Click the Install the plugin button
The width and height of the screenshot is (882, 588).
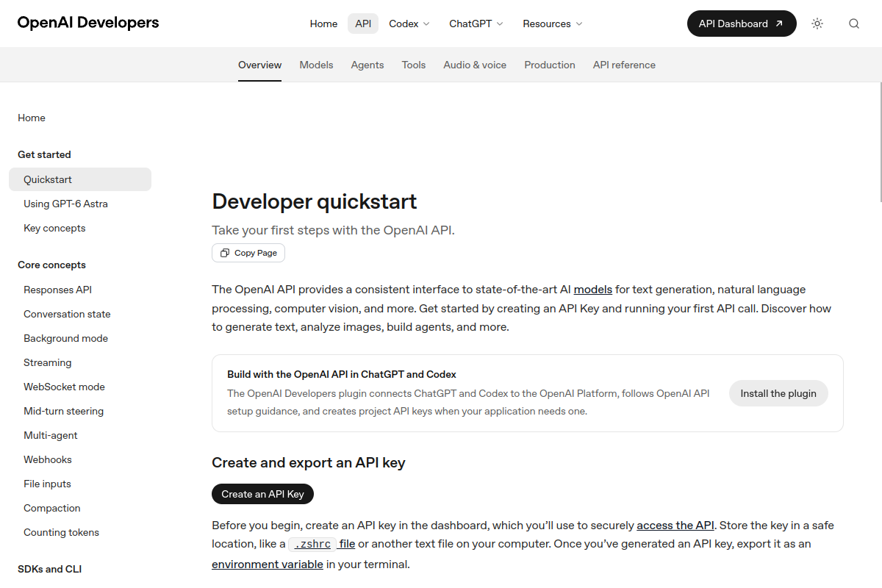(x=778, y=393)
